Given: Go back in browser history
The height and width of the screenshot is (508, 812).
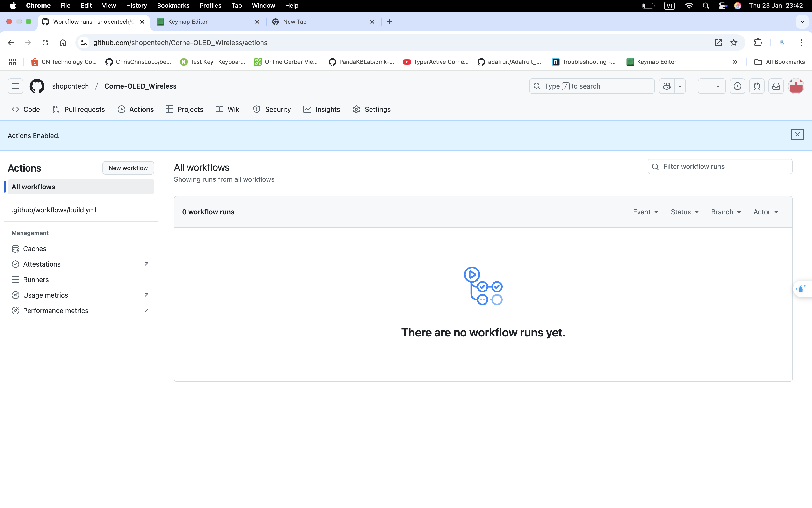Looking at the screenshot, I should pos(11,42).
